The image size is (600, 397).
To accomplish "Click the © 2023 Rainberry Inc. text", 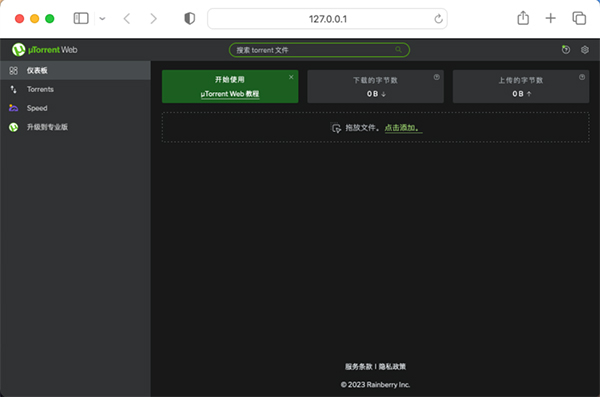I will 375,385.
